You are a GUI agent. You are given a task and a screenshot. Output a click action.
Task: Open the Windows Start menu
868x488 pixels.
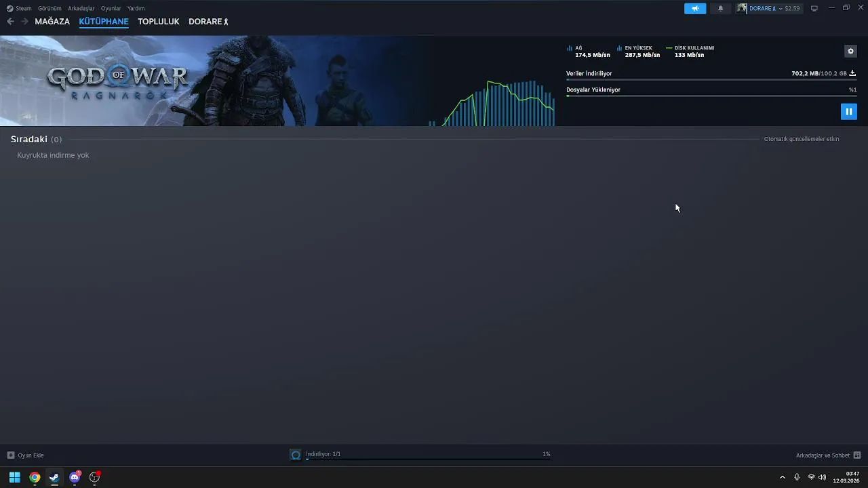click(x=14, y=477)
